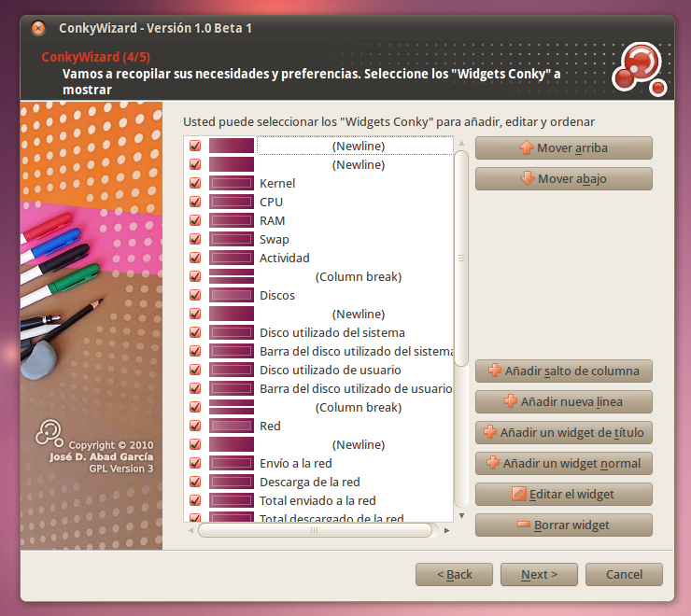Click the up-arrow icon on Mover arriba

[526, 147]
